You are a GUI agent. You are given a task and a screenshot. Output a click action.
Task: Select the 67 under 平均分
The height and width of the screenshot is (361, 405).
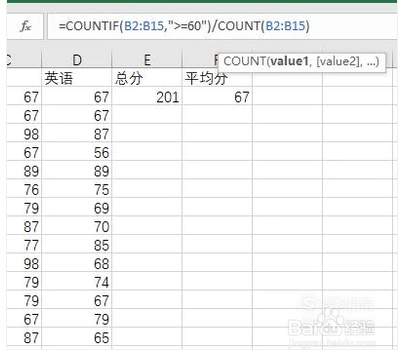pos(217,97)
